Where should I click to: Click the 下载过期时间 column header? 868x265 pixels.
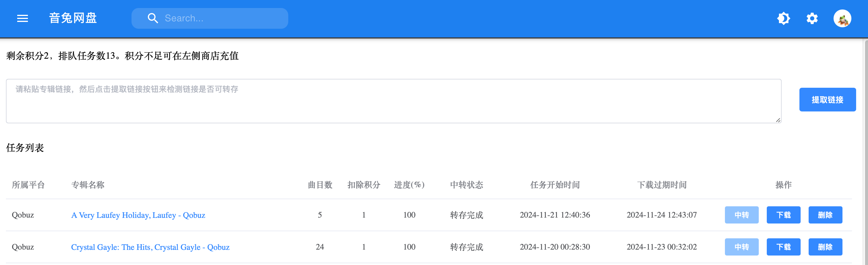pos(662,185)
